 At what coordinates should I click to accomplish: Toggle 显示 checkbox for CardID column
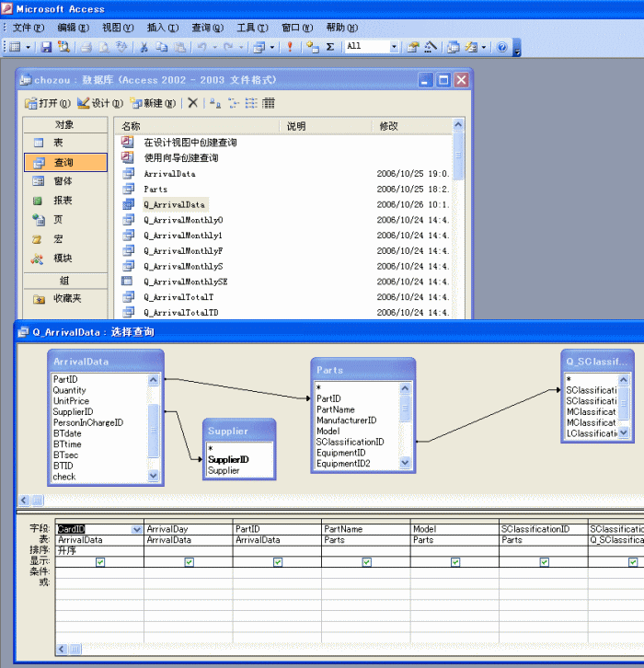tap(100, 562)
